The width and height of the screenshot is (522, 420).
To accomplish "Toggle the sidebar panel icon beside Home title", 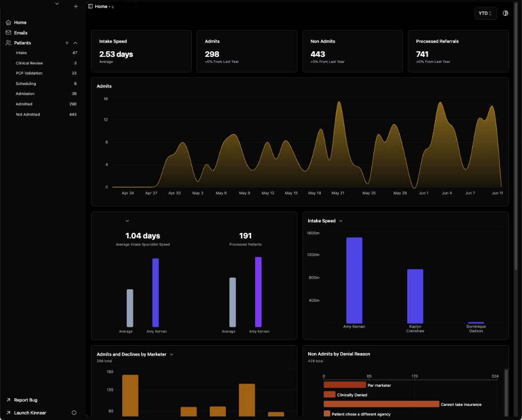I will (x=90, y=7).
